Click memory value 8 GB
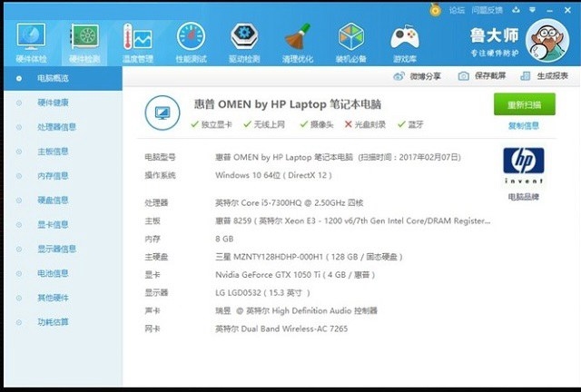The height and width of the screenshot is (392, 581). coord(224,239)
